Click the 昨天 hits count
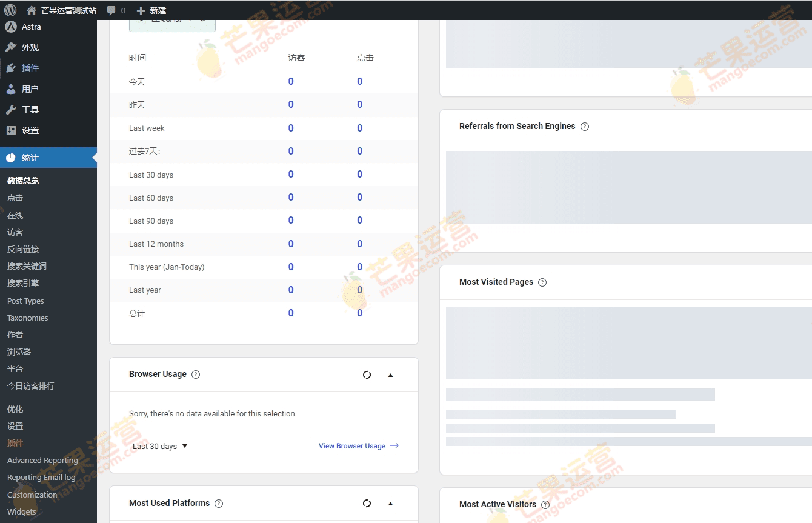Image resolution: width=812 pixels, height=523 pixels. coord(359,104)
